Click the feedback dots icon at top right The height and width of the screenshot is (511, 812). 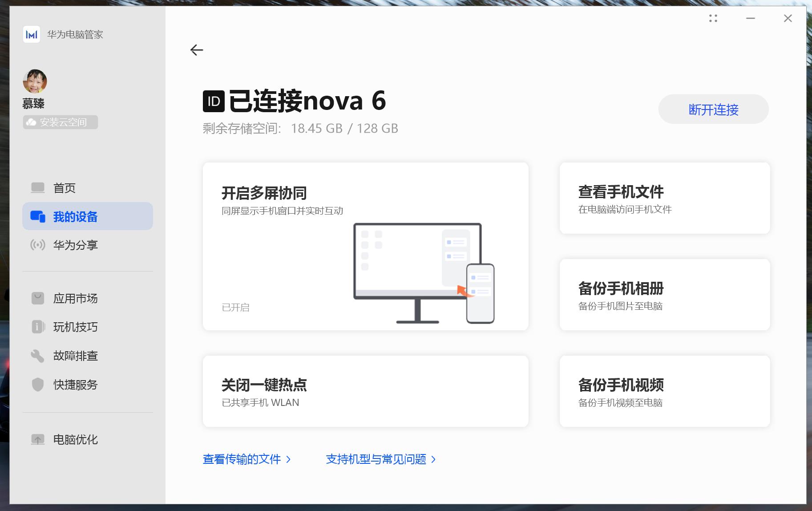(x=714, y=18)
